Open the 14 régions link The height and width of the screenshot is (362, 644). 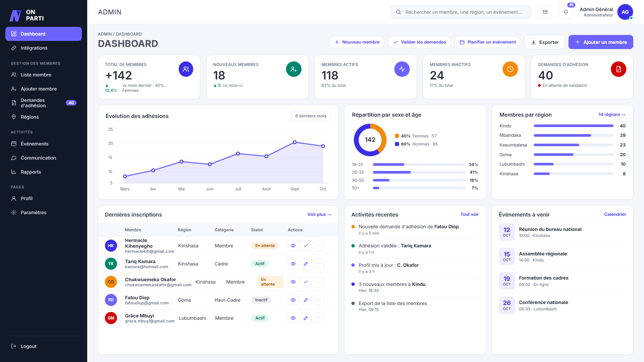click(x=612, y=115)
